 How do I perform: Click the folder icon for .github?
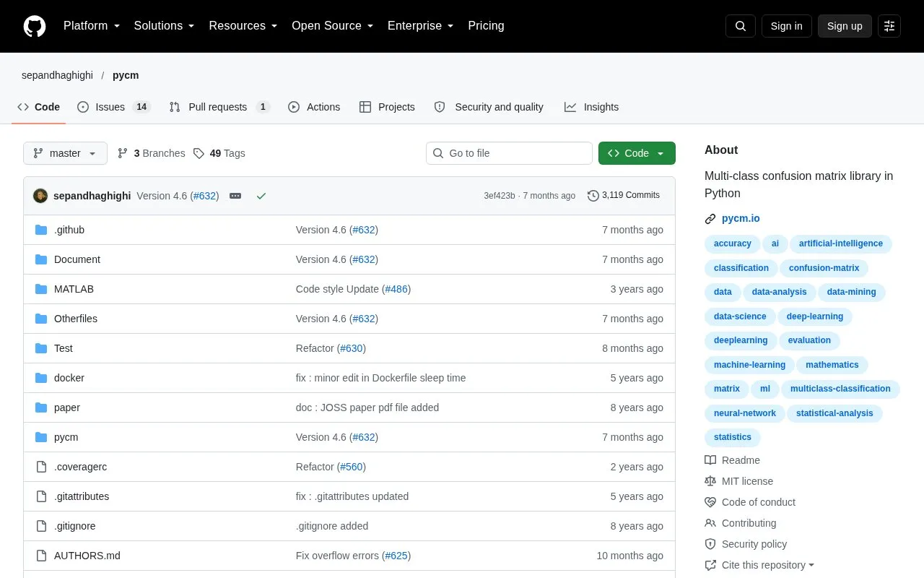point(41,230)
